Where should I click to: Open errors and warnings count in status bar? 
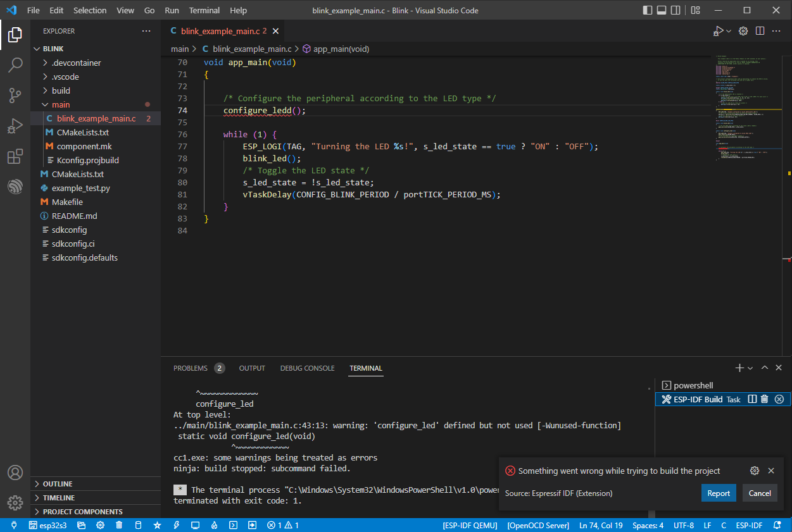282,525
